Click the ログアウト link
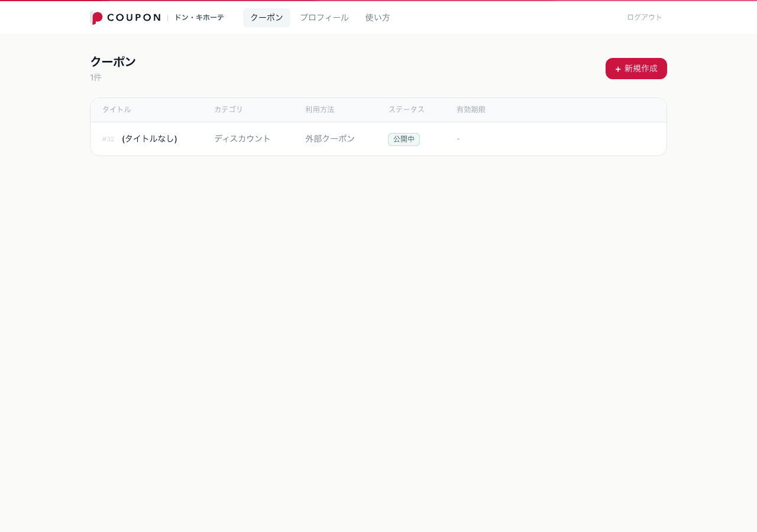Viewport: 757px width, 532px height. (645, 17)
